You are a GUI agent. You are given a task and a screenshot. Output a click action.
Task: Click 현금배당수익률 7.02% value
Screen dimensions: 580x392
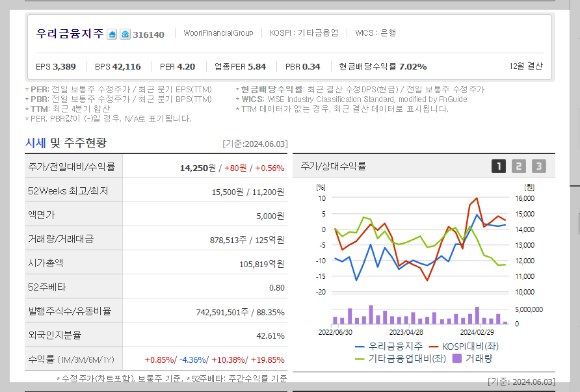point(383,66)
